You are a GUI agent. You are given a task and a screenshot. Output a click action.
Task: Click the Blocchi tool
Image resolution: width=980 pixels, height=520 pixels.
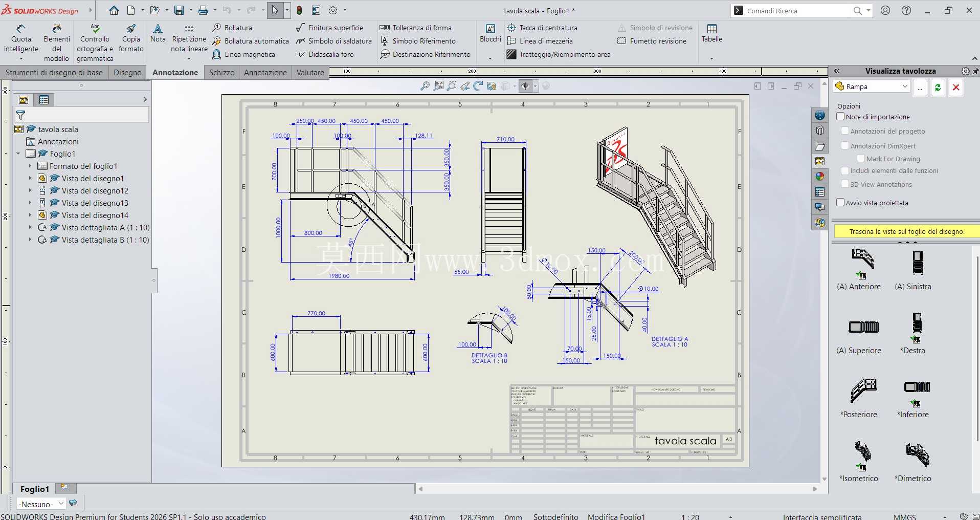[490, 33]
